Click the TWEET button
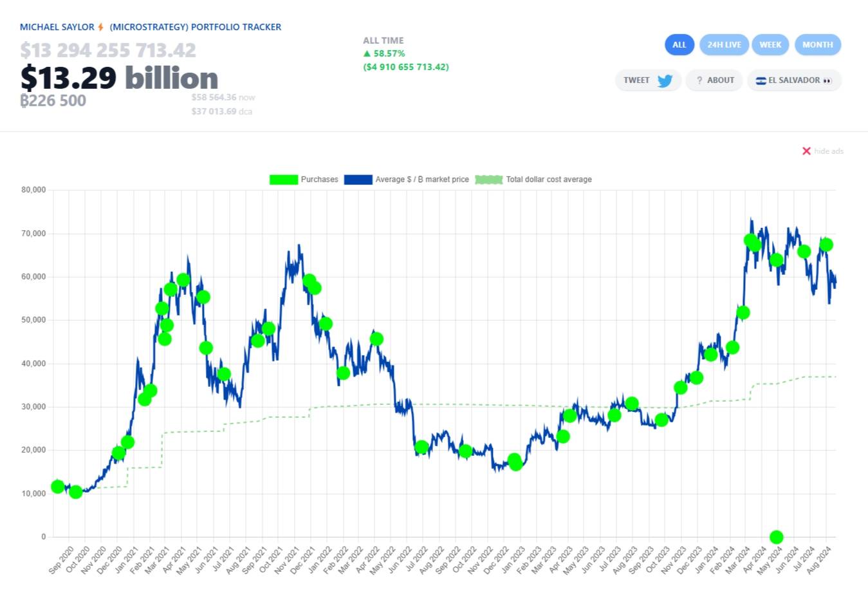The image size is (868, 591). [648, 80]
